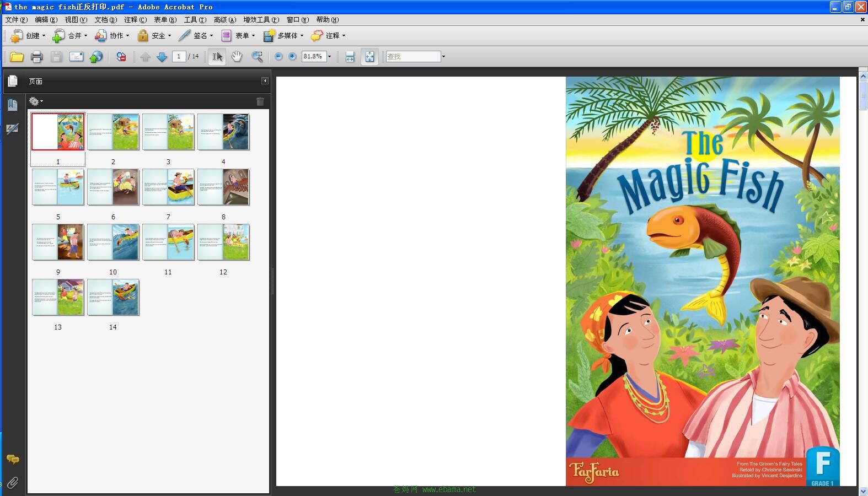Open the 协作 (Collaborate) dropdown
The image size is (868, 496).
tap(112, 36)
